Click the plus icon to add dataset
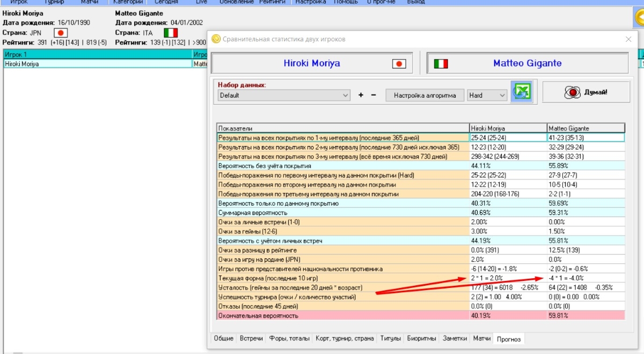 tap(361, 96)
